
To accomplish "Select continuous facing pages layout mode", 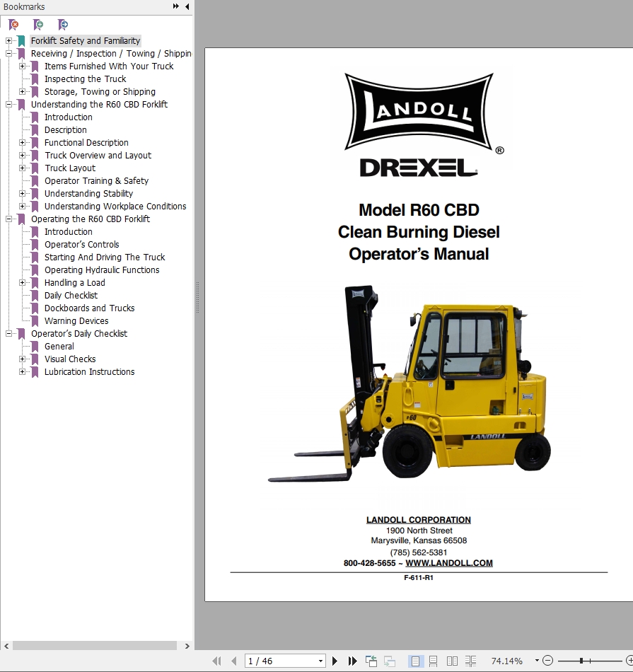I will pos(470,661).
